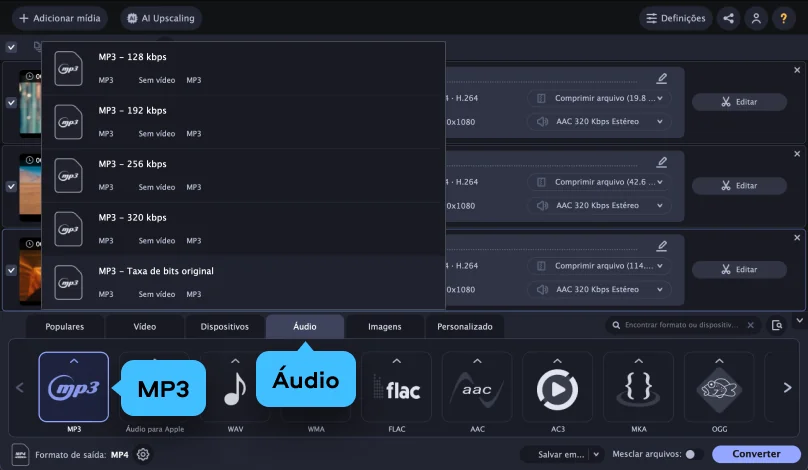The width and height of the screenshot is (808, 470).
Task: Choose MP3 – 256 kbps preset
Action: 243,176
